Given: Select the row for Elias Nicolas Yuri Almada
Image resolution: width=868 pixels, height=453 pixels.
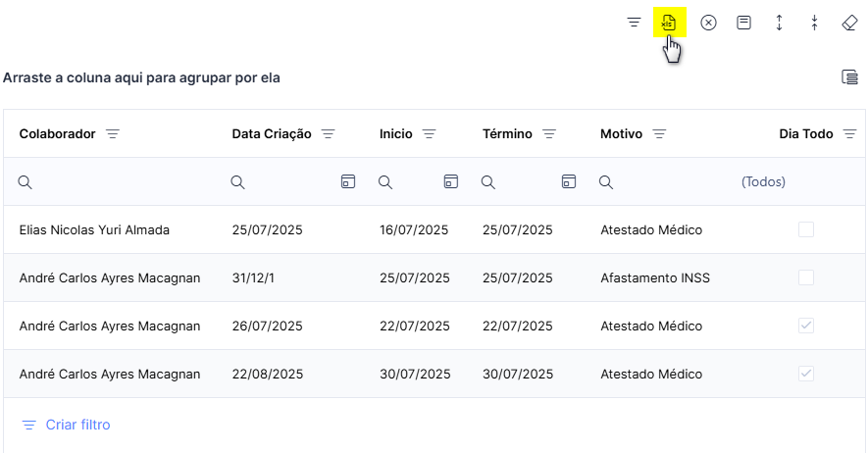Looking at the screenshot, I should [x=434, y=230].
